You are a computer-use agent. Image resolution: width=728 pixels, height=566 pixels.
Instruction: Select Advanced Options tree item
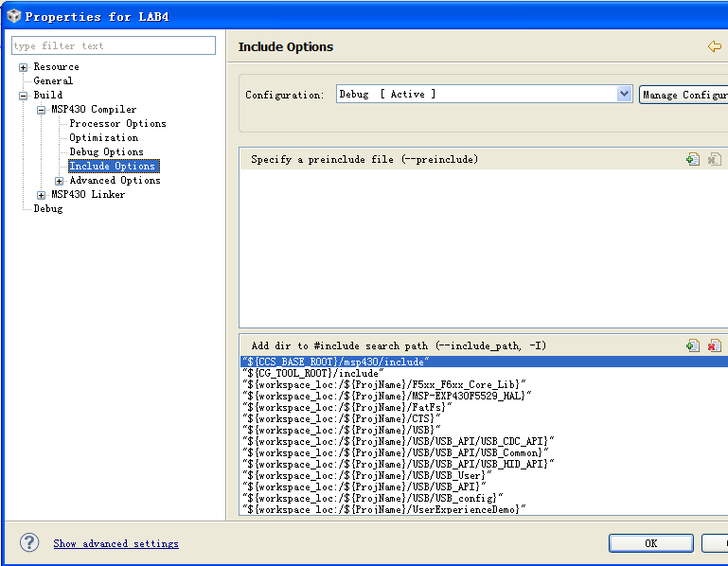(x=115, y=180)
